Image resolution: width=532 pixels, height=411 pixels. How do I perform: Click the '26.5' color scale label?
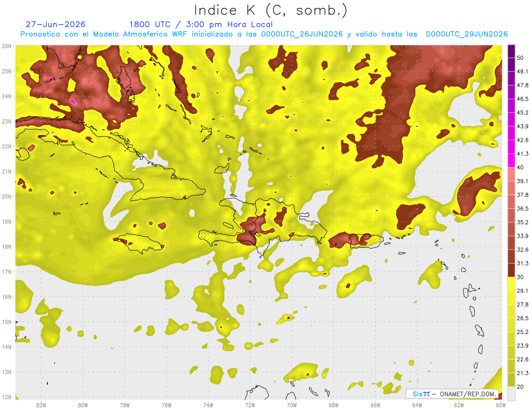pyautogui.click(x=523, y=318)
